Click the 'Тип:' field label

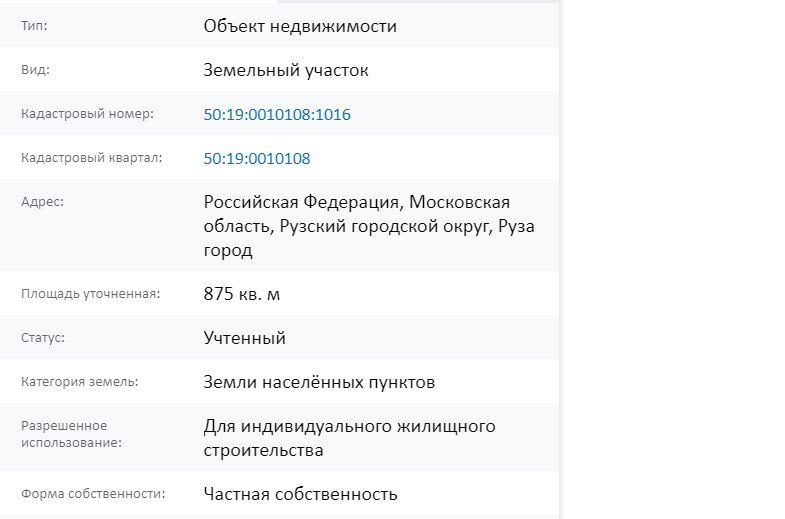tap(34, 26)
